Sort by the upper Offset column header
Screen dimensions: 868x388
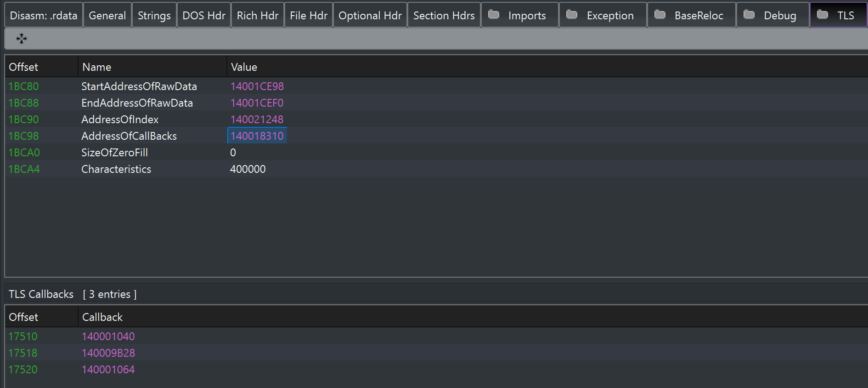(41, 67)
